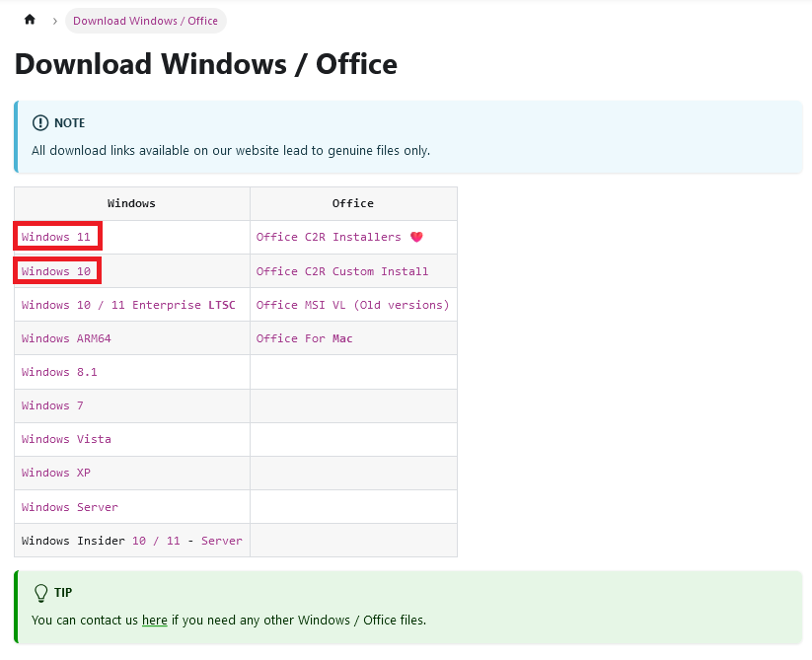Open the Windows Server link
This screenshot has height=660, width=812.
click(70, 507)
